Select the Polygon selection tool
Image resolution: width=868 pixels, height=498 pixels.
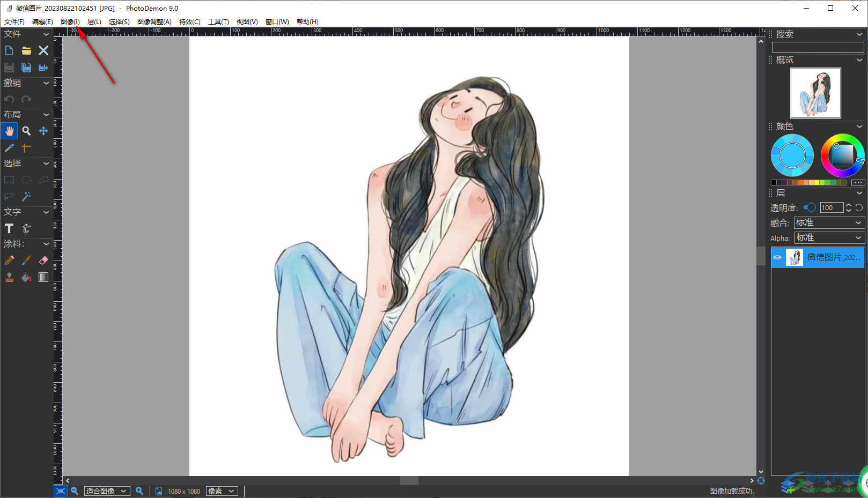[x=43, y=180]
